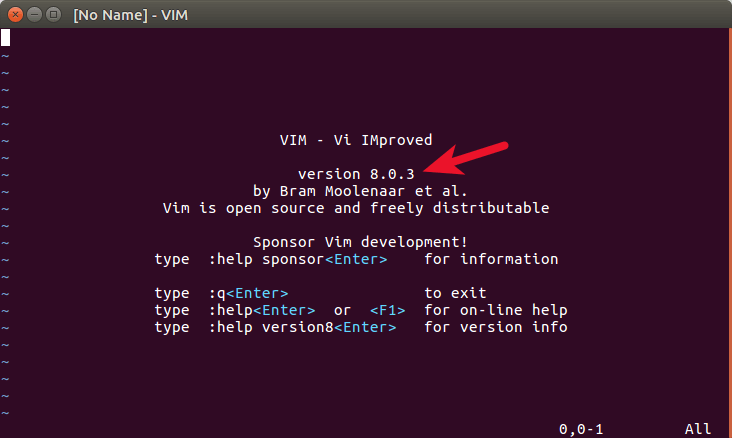Click the 'for on-line help' text
The height and width of the screenshot is (438, 732).
tap(495, 310)
